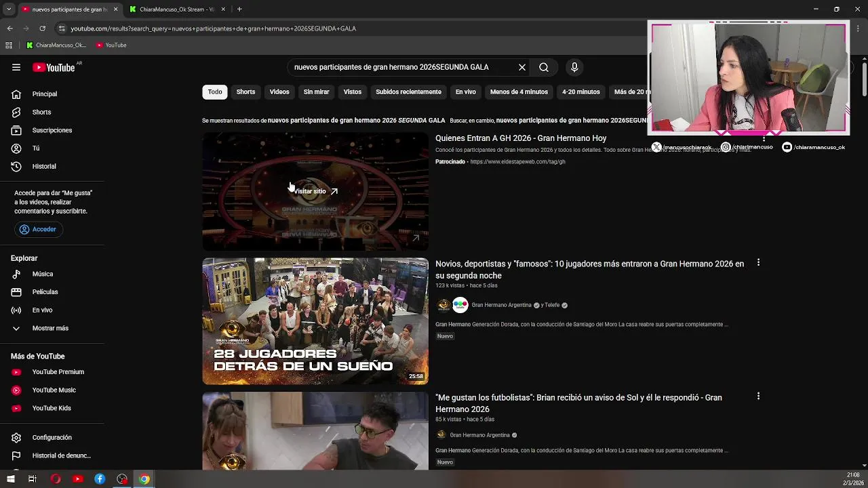Open the Windows Start menu
Viewport: 868px width, 488px height.
[x=10, y=479]
